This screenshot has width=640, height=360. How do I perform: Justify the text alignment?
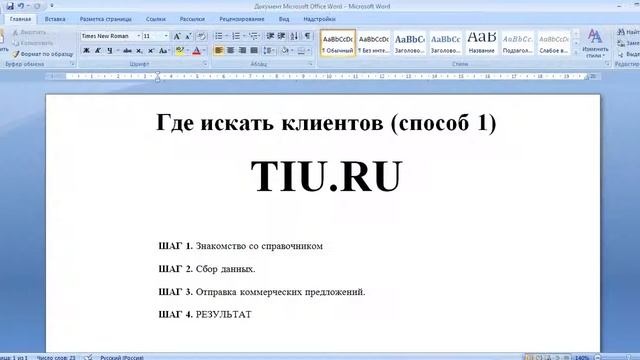(x=254, y=51)
